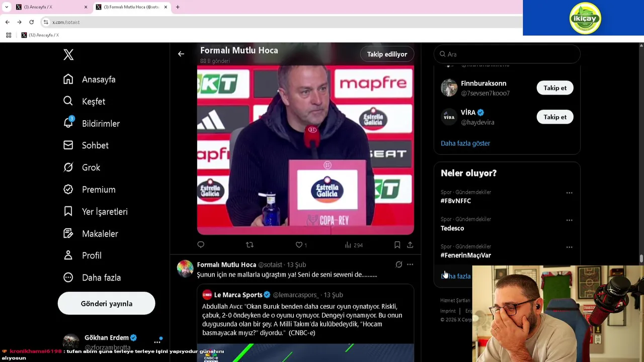The height and width of the screenshot is (362, 644).
Task: Open quoted Le Marca Sports post
Action: point(305,323)
